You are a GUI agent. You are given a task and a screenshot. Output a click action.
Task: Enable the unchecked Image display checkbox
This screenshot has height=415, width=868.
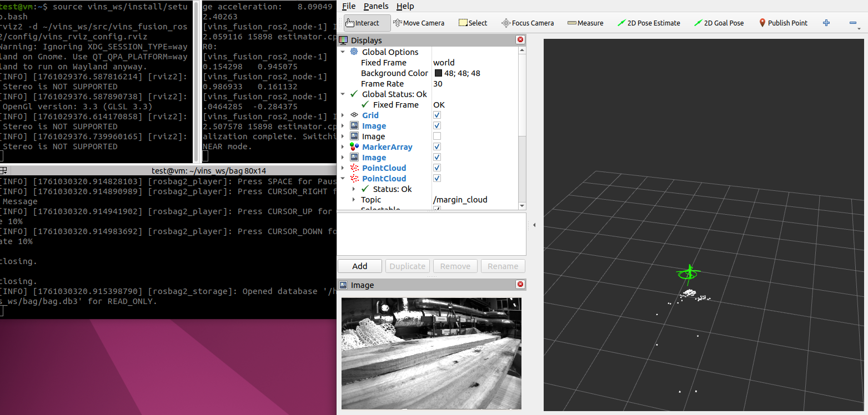point(437,136)
